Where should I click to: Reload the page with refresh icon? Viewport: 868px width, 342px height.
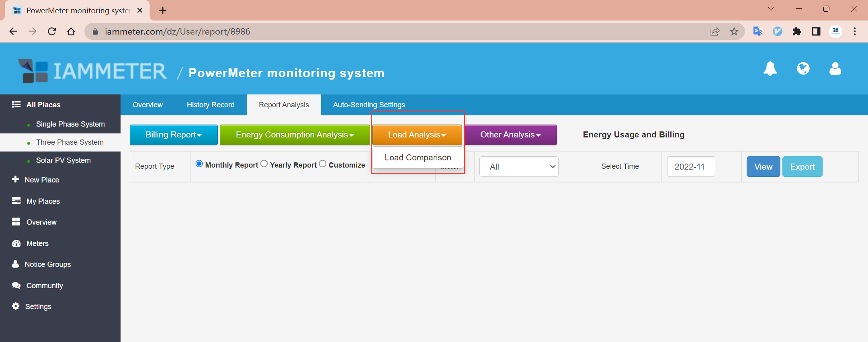pyautogui.click(x=52, y=31)
